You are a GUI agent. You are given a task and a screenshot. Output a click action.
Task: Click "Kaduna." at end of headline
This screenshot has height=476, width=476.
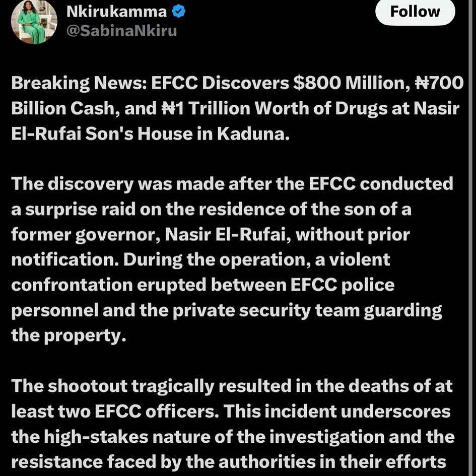pos(253,134)
